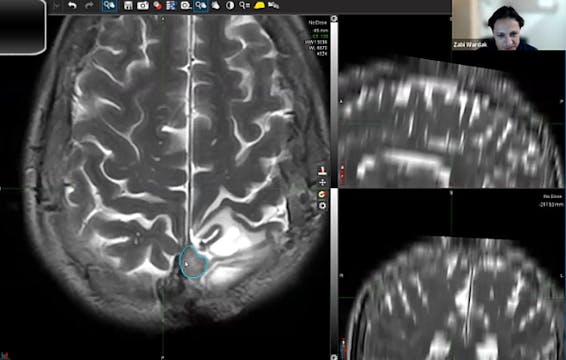Click the camera snapshot icon
The image size is (566, 360).
(x=143, y=5)
